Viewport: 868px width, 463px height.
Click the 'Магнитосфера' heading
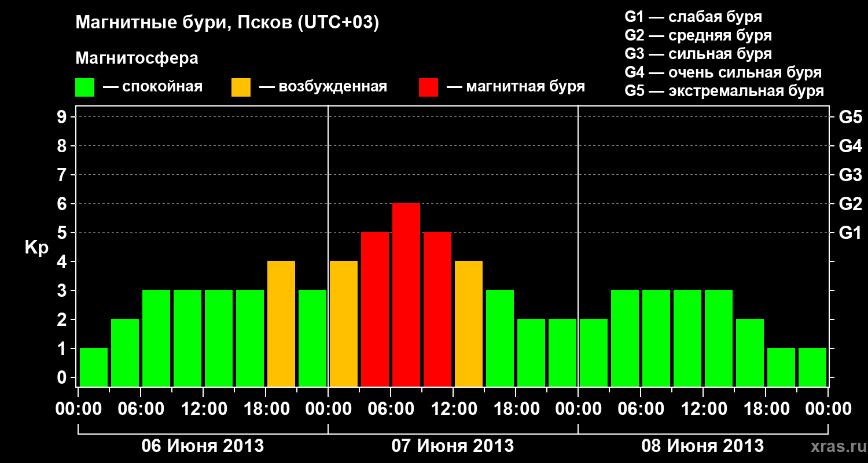pos(137,58)
